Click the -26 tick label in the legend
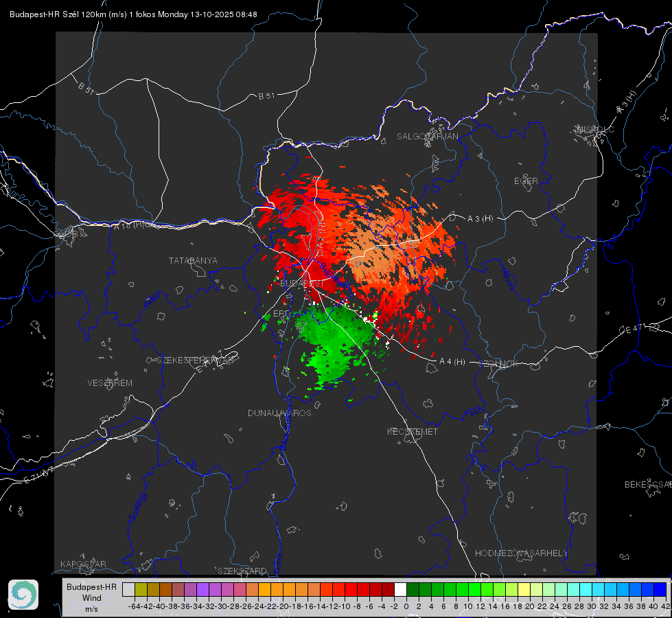Viewport: 672px width, 618px height. click(246, 606)
